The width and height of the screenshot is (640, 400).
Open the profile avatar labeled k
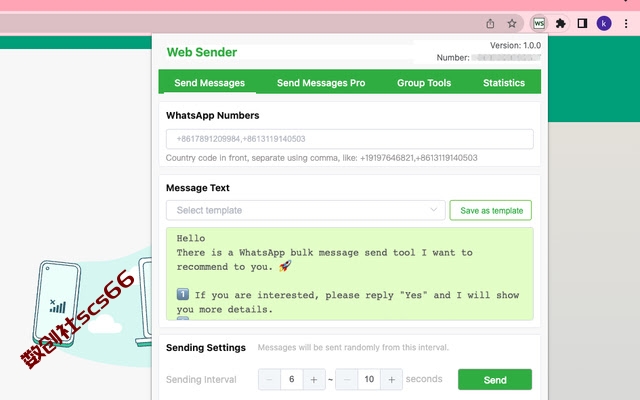coord(604,24)
